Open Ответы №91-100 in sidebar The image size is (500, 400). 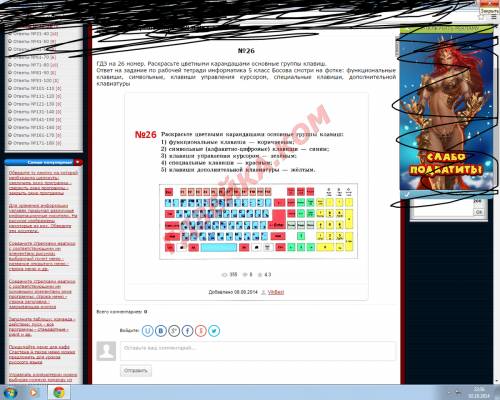[x=34, y=81]
